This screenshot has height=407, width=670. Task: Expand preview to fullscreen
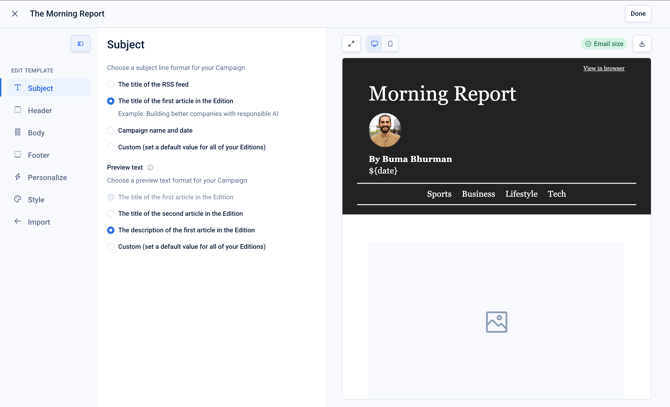click(x=351, y=44)
